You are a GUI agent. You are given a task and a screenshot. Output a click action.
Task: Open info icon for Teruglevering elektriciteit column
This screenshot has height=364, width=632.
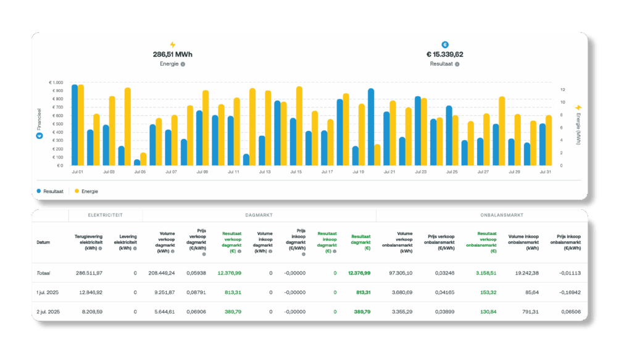pyautogui.click(x=101, y=247)
